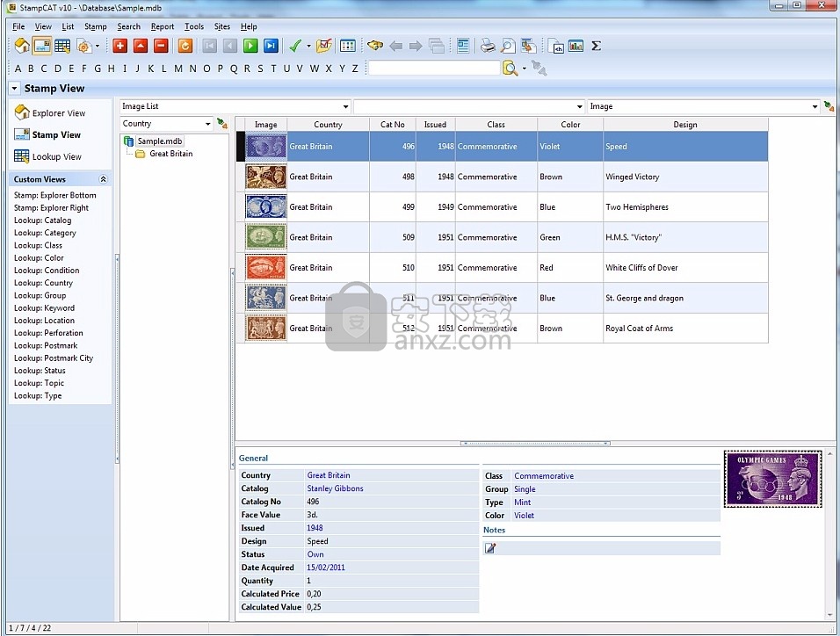Viewport: 840px width, 636px height.
Task: Filter stamps by letter G
Action: pyautogui.click(x=98, y=69)
